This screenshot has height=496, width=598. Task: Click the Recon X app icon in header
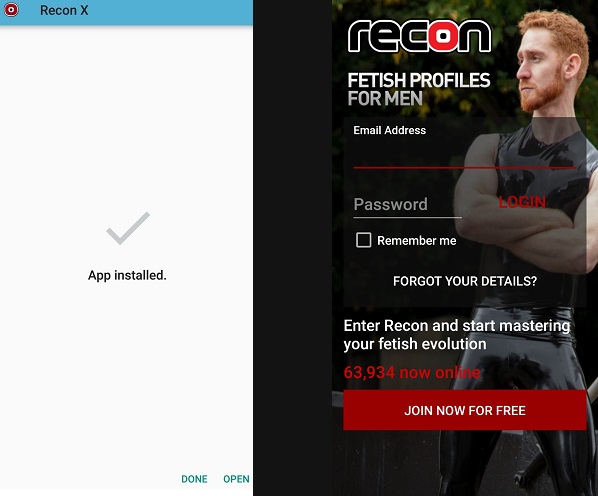pos(11,10)
